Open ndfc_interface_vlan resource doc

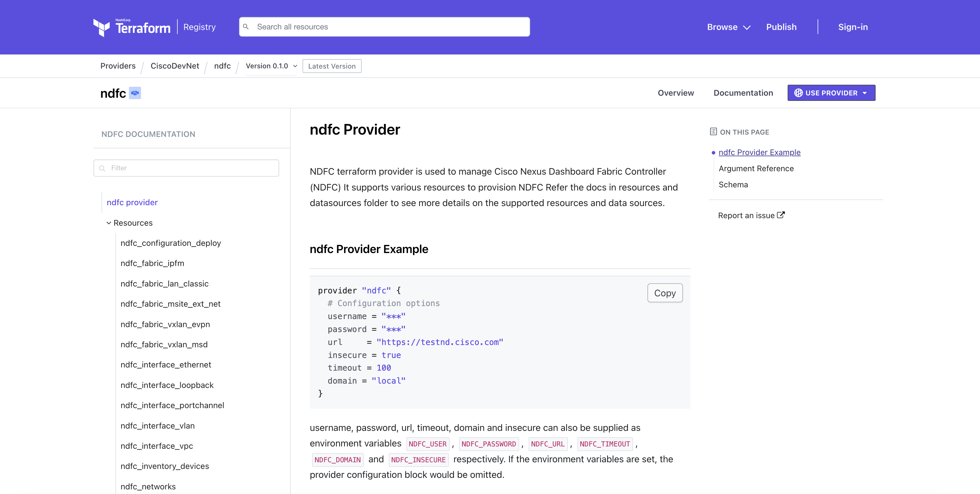click(157, 426)
